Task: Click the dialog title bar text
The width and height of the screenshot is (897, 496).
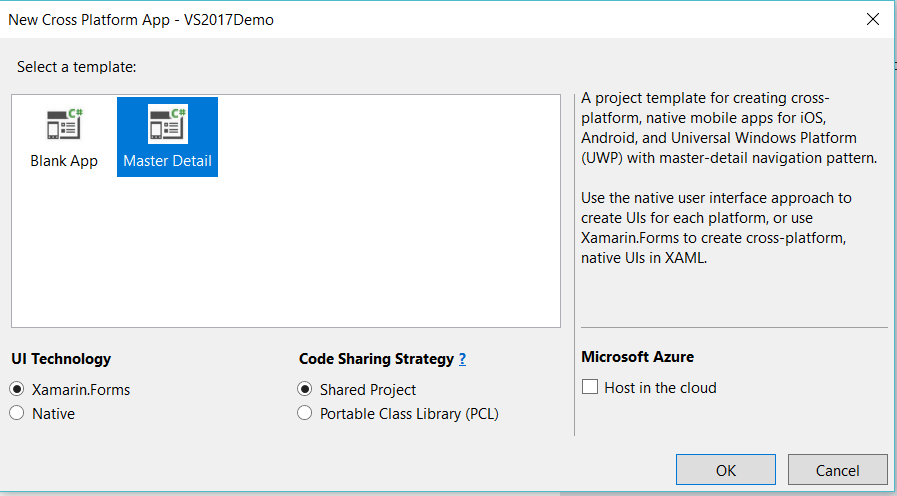Action: [141, 19]
